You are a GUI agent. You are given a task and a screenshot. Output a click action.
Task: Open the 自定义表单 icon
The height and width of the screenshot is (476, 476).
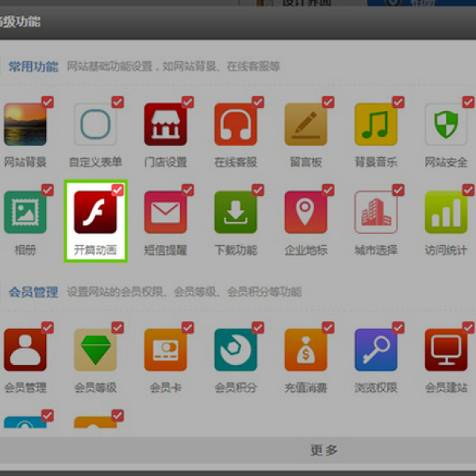click(95, 125)
